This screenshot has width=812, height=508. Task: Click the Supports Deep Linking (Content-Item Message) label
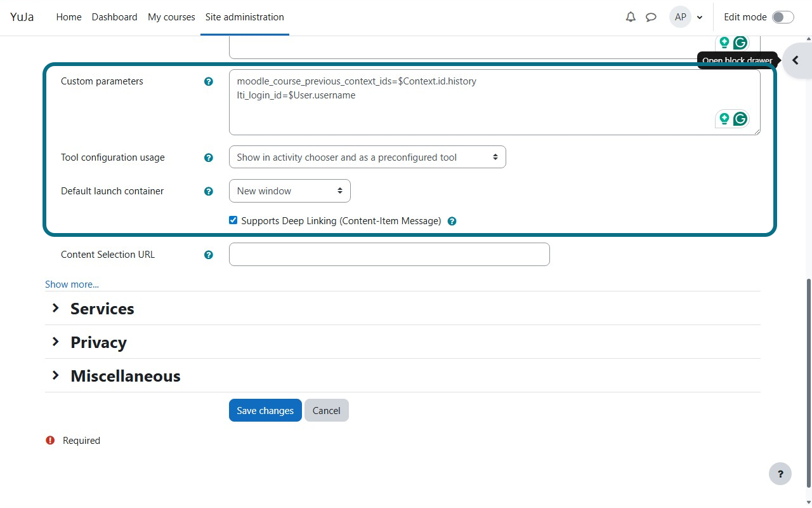coord(341,221)
